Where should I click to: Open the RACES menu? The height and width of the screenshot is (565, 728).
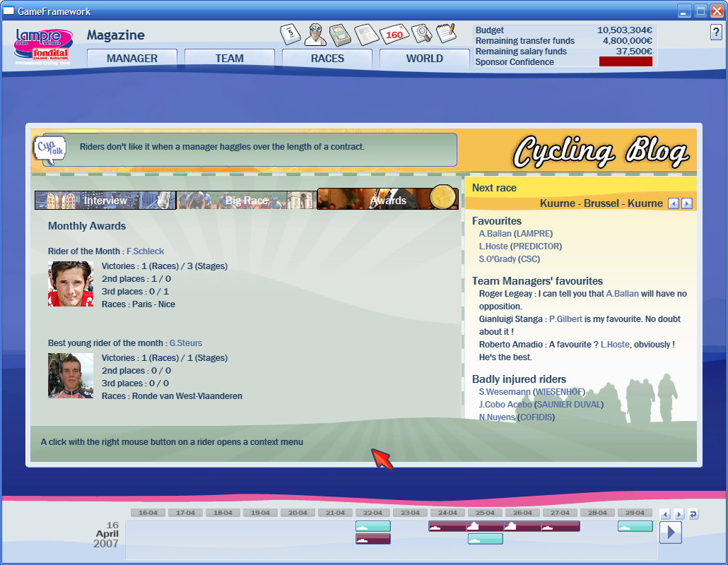[x=327, y=59]
